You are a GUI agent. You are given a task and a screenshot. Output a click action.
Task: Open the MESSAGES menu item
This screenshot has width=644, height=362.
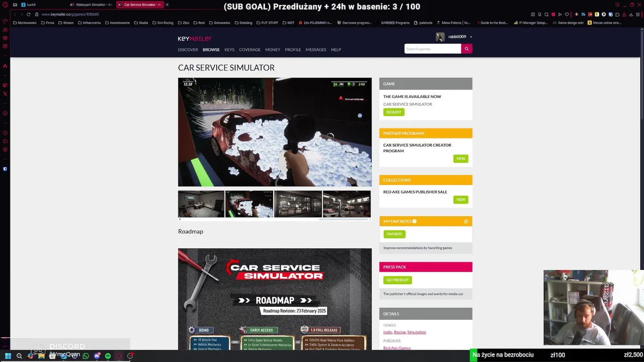pos(316,50)
